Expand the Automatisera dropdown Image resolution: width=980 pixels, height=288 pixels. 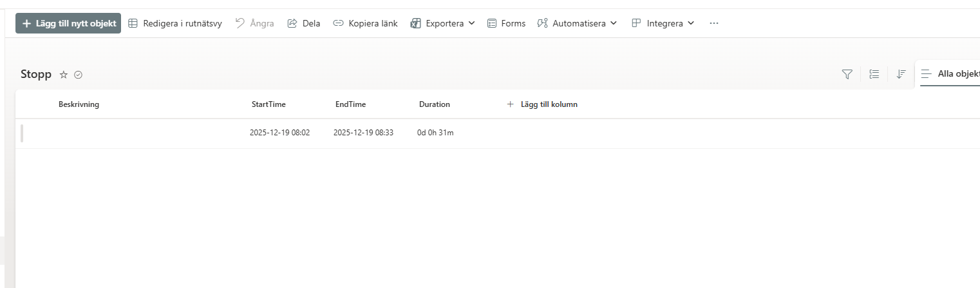click(577, 23)
